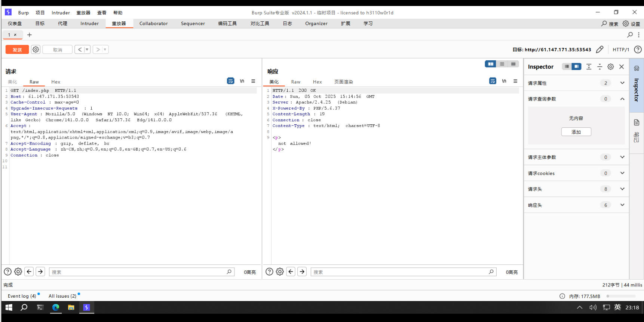Expand the 请求cookies section
644x322 pixels.
click(622, 173)
